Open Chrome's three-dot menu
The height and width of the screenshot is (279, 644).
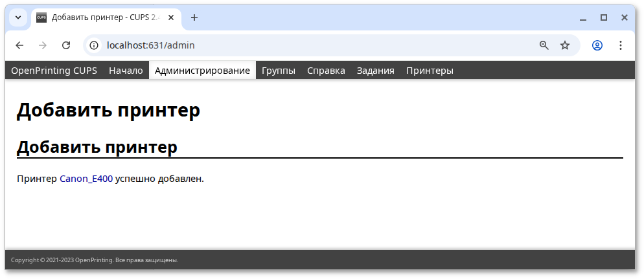621,45
